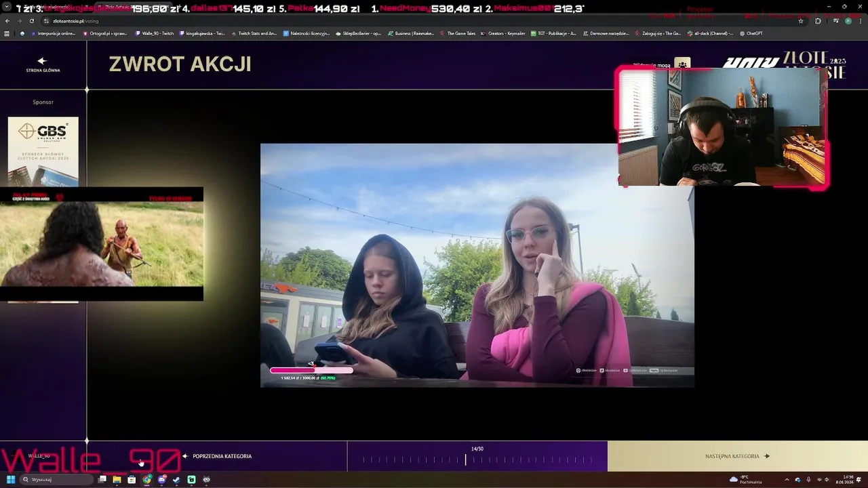The width and height of the screenshot is (868, 488).
Task: Click the pink donation goal progress bar
Action: [311, 370]
